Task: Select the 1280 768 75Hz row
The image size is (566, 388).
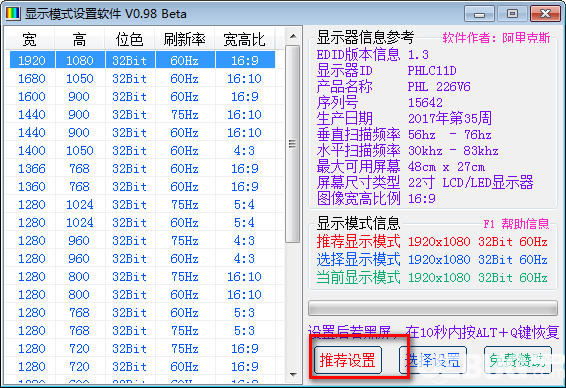Action: coord(142,331)
